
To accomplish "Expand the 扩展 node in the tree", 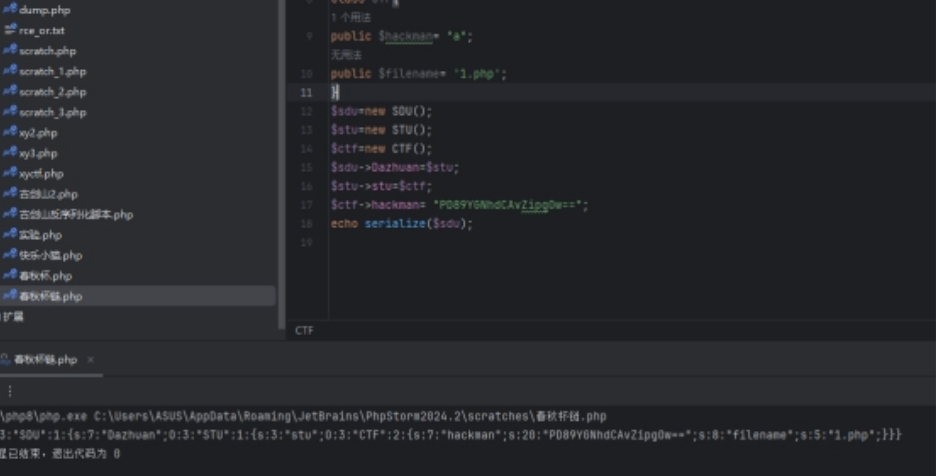I will click(13, 317).
